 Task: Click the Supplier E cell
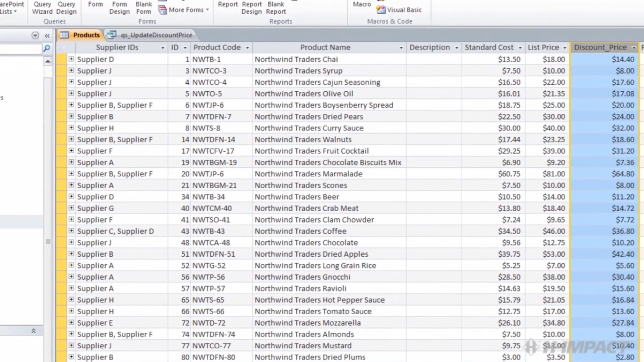[122, 323]
